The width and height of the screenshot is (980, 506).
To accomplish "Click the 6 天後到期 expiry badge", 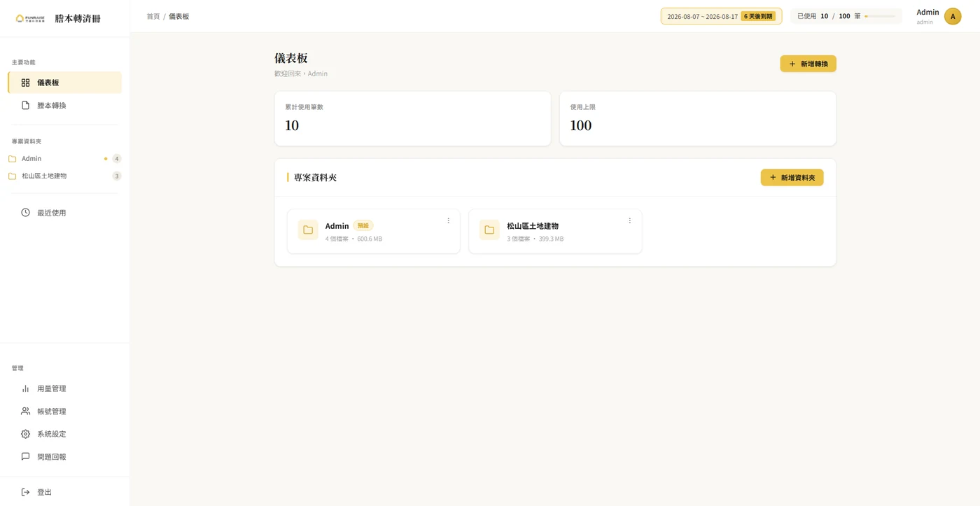I will pos(758,16).
